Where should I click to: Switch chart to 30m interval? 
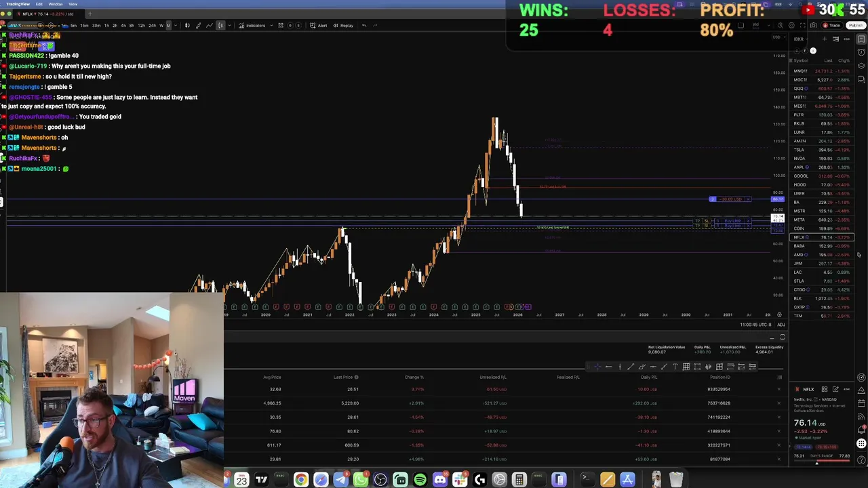96,25
